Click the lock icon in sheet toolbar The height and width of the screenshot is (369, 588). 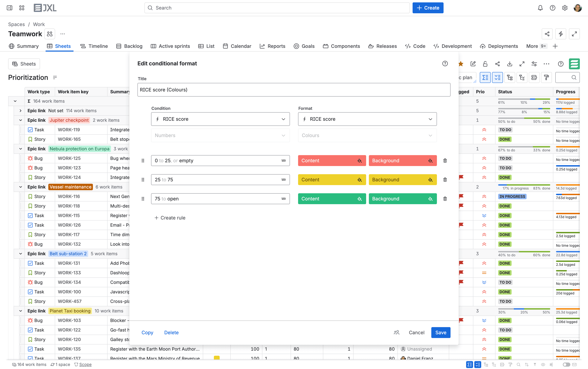coord(485,64)
